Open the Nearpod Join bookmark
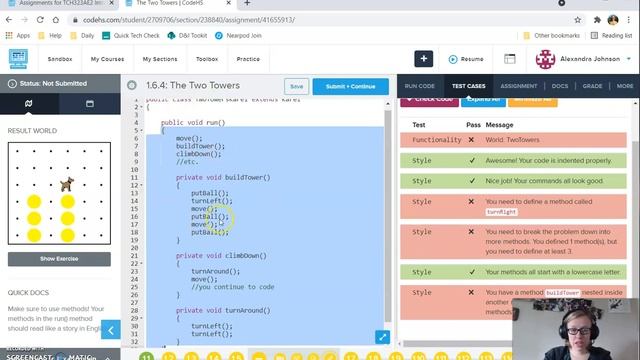This screenshot has height=360, width=640. pos(238,36)
